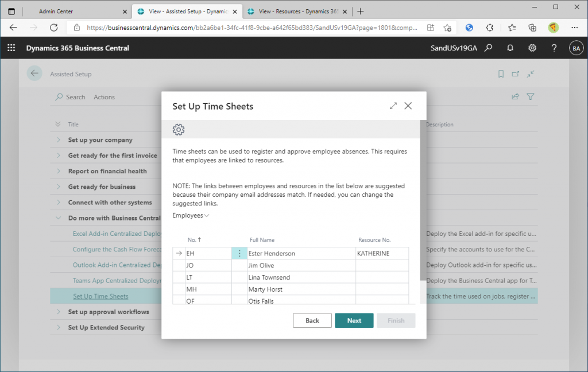The image size is (588, 372).
Task: Open the settings gear in header
Action: coord(532,48)
